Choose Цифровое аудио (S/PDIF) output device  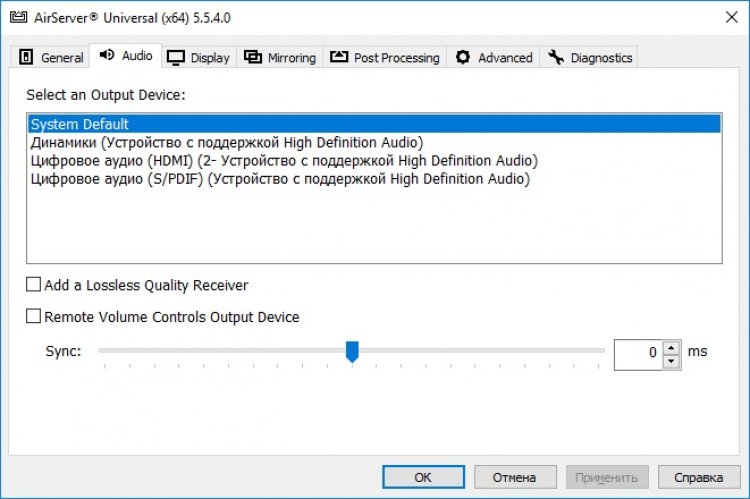click(279, 179)
